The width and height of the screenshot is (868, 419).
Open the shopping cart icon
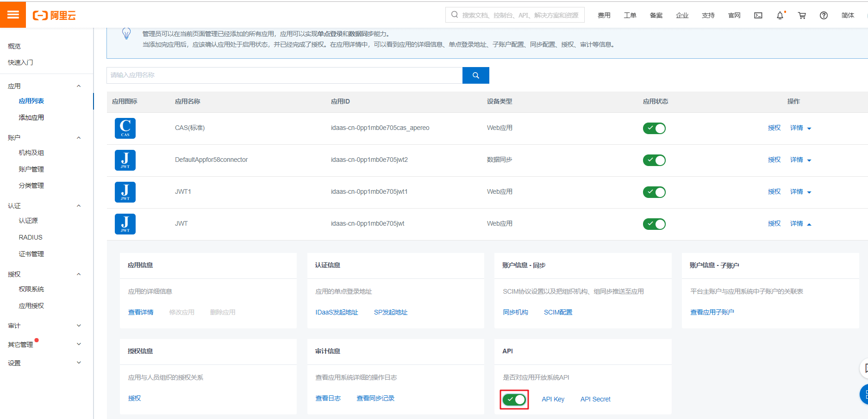click(x=802, y=15)
